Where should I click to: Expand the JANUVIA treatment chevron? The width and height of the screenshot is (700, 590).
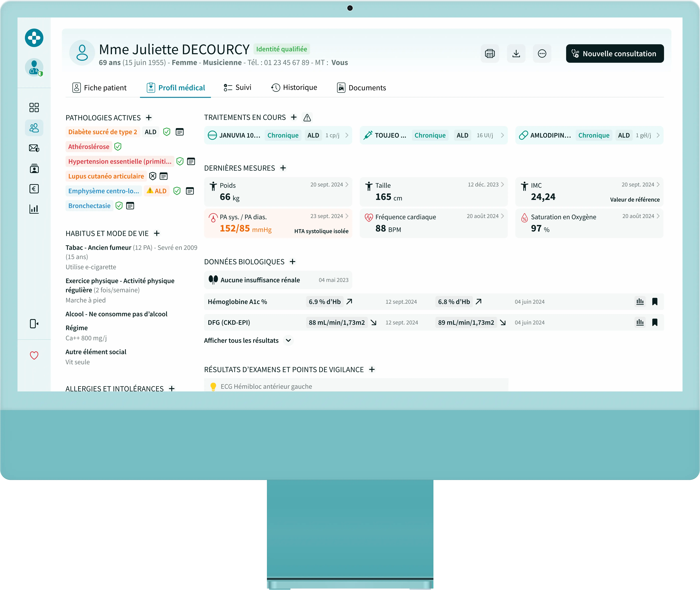coord(347,135)
